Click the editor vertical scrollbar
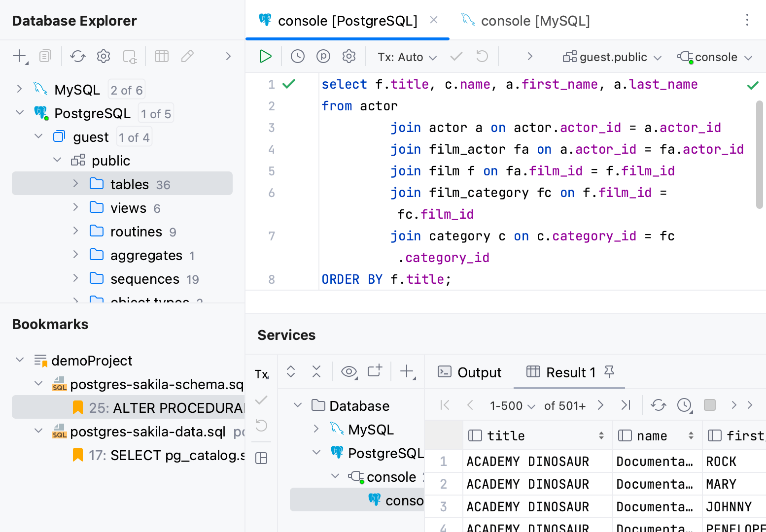This screenshot has height=532, width=766. pos(759,155)
